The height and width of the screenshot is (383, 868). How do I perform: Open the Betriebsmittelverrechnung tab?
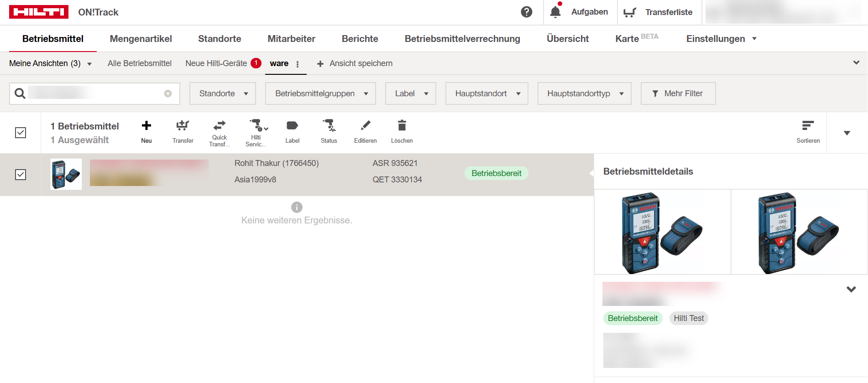point(462,39)
